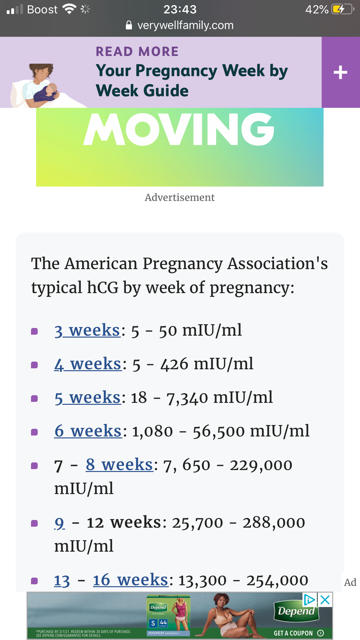Follow the 5 weeks link
This screenshot has width=360, height=640.
pos(87,397)
